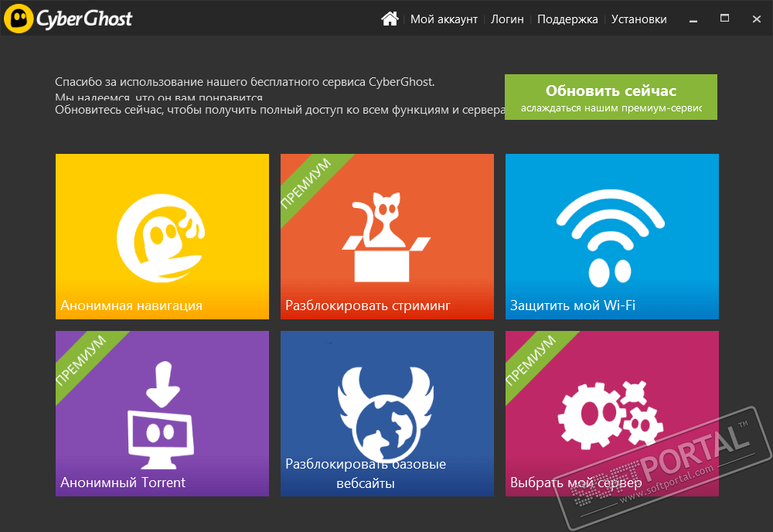Open Мой аккаунт menu
Viewport: 773px width, 532px height.
(444, 19)
